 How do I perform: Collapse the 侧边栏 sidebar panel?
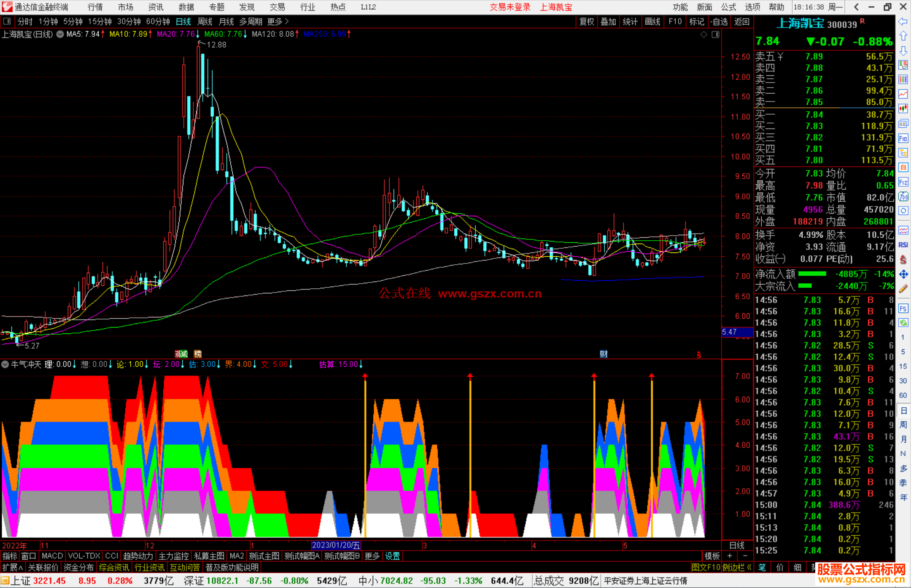point(737,567)
